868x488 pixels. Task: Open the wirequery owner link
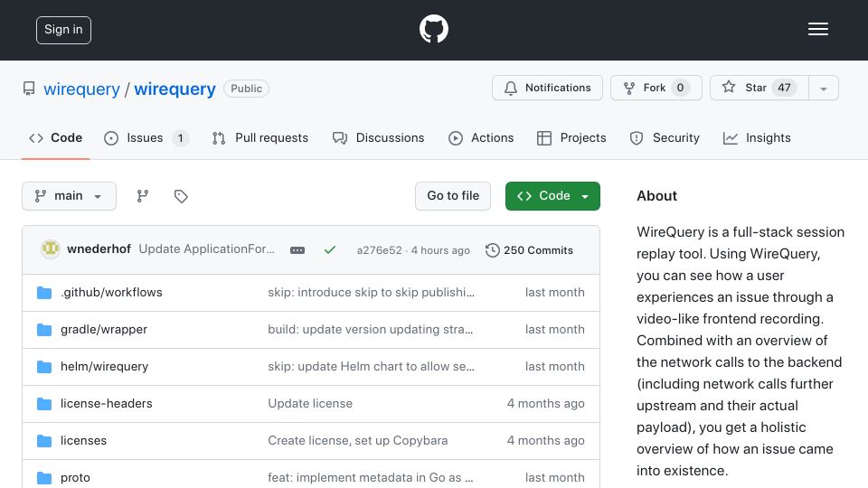pos(81,89)
